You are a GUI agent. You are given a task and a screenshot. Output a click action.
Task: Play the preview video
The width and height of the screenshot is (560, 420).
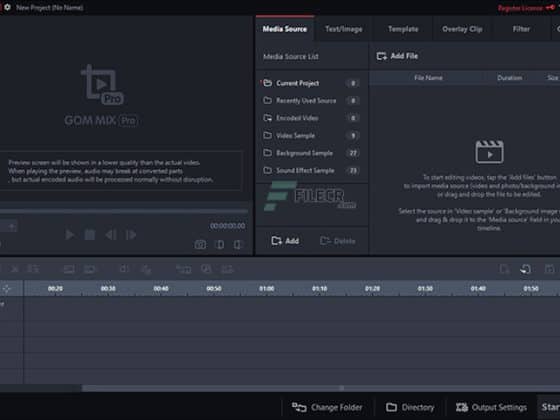[70, 235]
